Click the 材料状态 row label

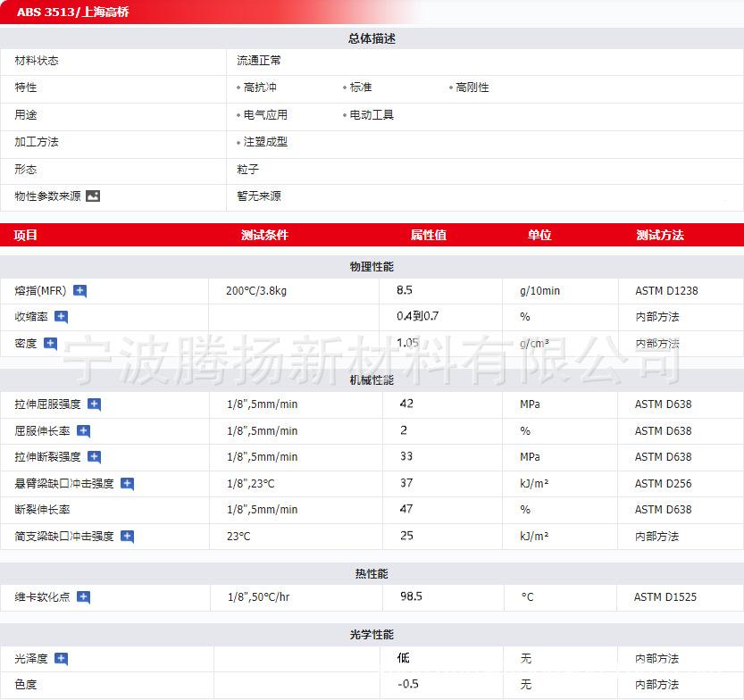click(x=37, y=60)
